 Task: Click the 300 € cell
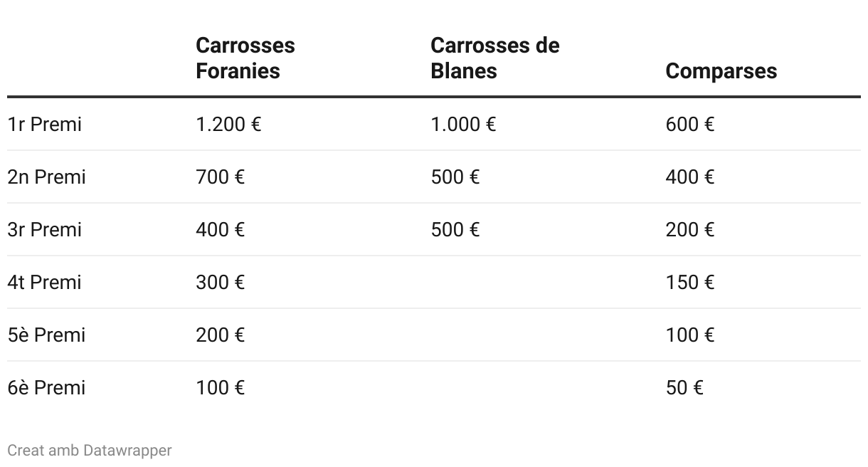220,283
